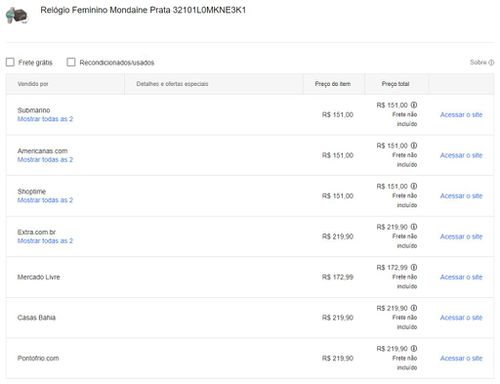Click the info icon on Submarino's total price
500x384 pixels.
pos(414,105)
